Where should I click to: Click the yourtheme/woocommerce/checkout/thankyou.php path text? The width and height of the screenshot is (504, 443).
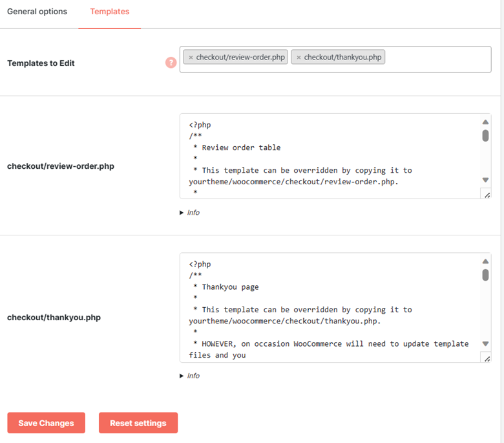[285, 321]
